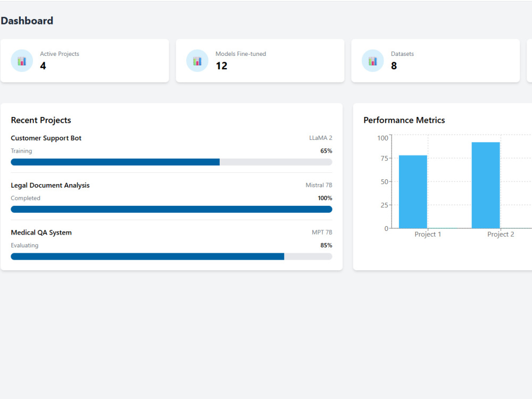Select the Medical QA System project
This screenshot has width=532, height=399.
pyautogui.click(x=41, y=232)
